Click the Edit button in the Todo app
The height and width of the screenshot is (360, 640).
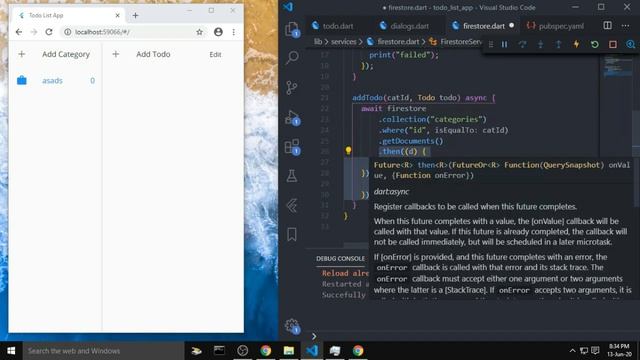(x=215, y=54)
